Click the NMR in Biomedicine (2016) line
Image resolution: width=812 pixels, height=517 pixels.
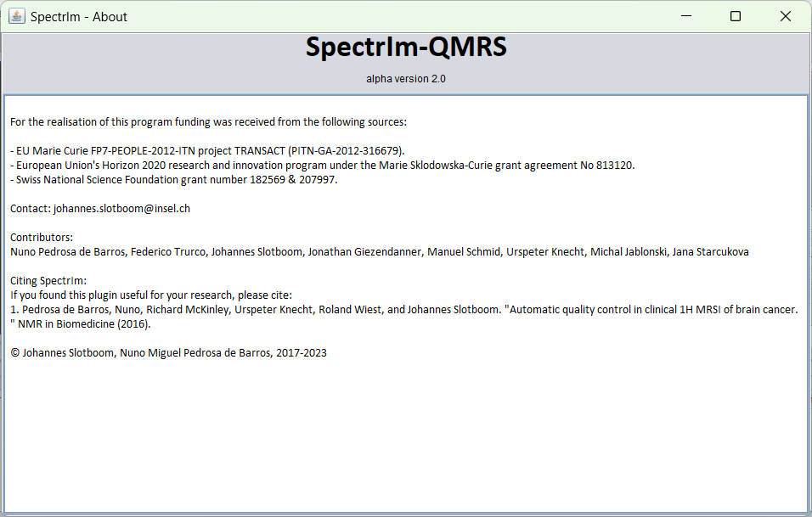pos(81,324)
